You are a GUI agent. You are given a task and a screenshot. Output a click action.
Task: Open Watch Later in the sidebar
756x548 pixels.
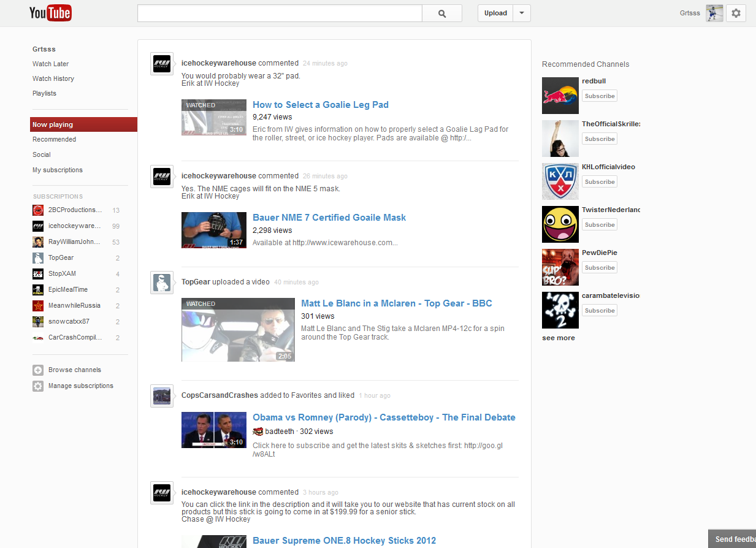(51, 64)
